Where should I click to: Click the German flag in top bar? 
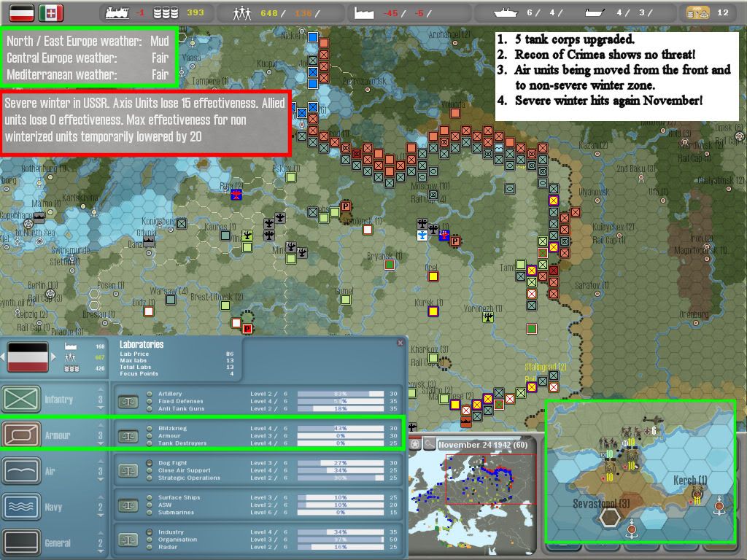pos(18,12)
